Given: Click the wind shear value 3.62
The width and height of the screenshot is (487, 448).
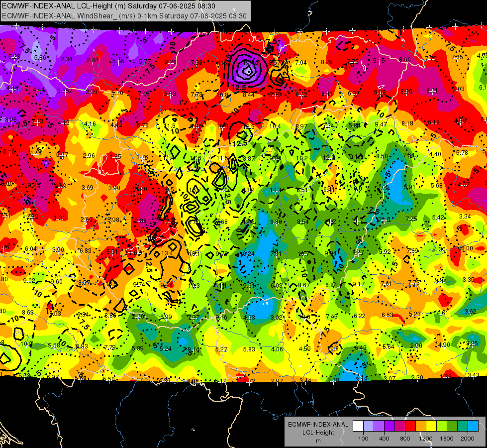Looking at the screenshot, I should (x=471, y=311).
